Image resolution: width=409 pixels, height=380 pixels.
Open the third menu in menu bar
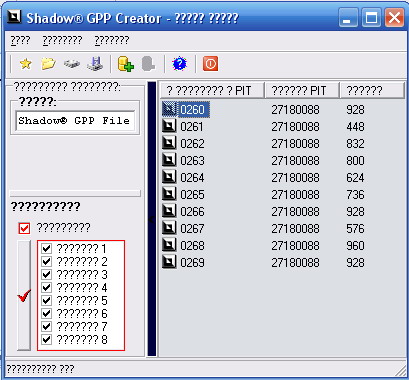[x=112, y=40]
